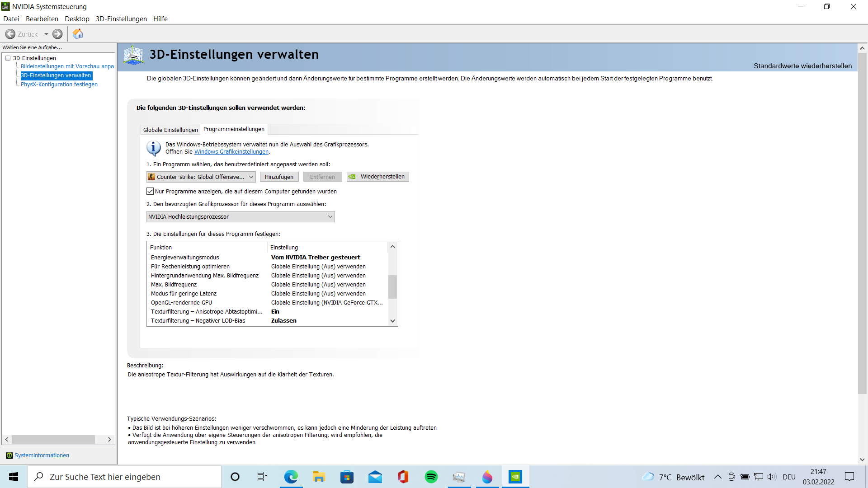Screen dimensions: 868x488
Task: Click the Wiederherstellen button with the NVIDIA icon
Action: (377, 177)
